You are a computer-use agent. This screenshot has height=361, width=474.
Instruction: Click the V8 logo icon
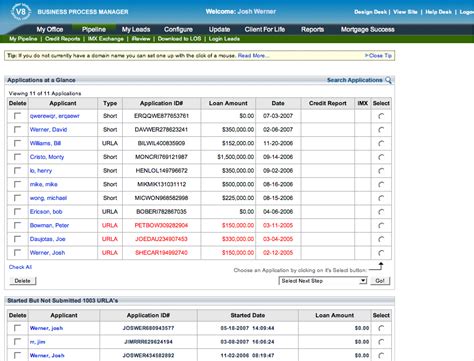[x=21, y=12]
